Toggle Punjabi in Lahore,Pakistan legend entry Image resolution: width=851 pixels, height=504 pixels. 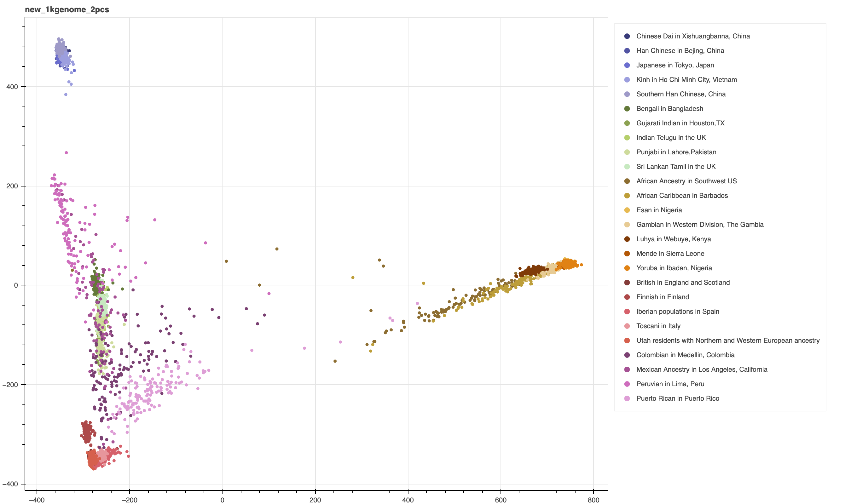(676, 152)
